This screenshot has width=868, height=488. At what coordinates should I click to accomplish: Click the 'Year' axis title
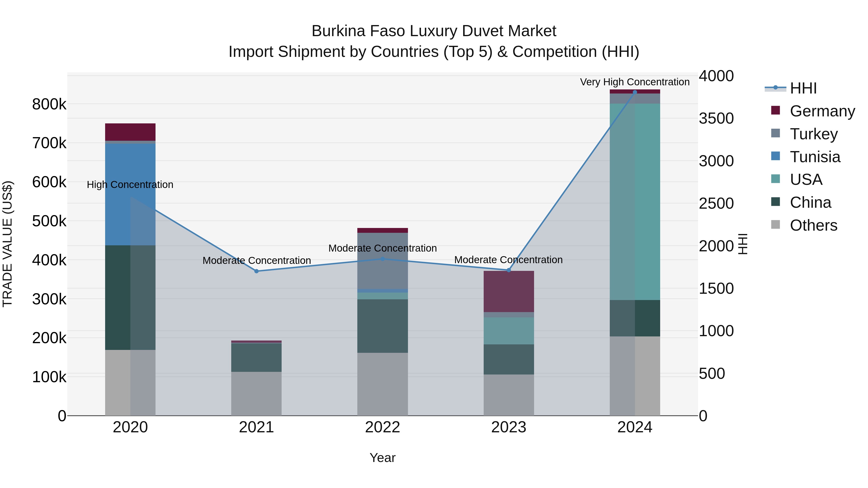(382, 458)
